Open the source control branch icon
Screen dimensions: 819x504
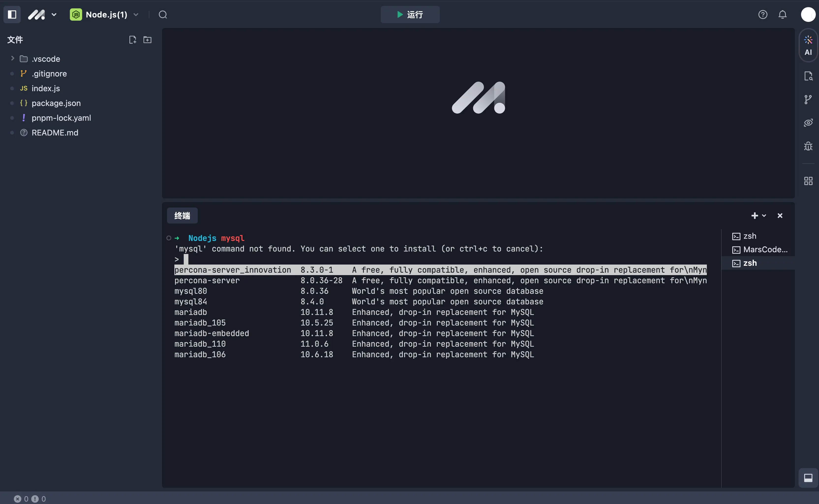tap(808, 99)
